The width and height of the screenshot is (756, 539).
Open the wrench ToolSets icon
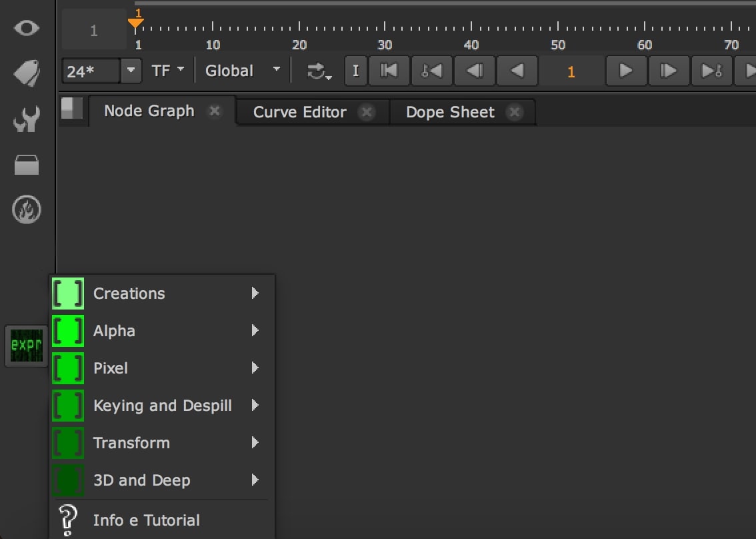pyautogui.click(x=27, y=119)
